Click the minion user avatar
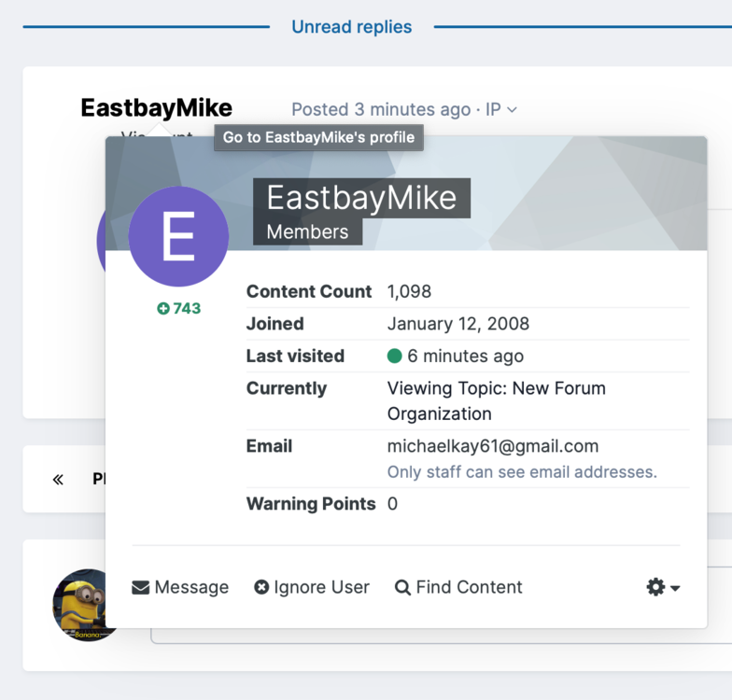Screen dimensions: 732x700 pos(84,604)
